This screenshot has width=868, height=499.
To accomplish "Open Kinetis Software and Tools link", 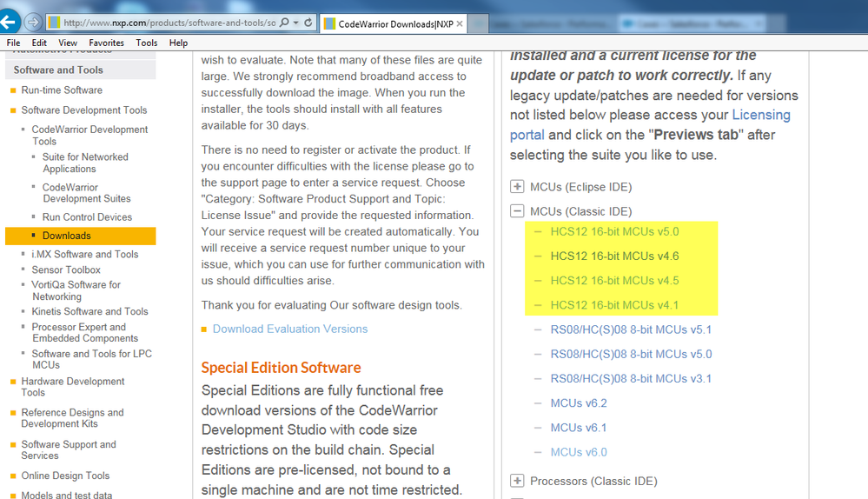I will (89, 311).
